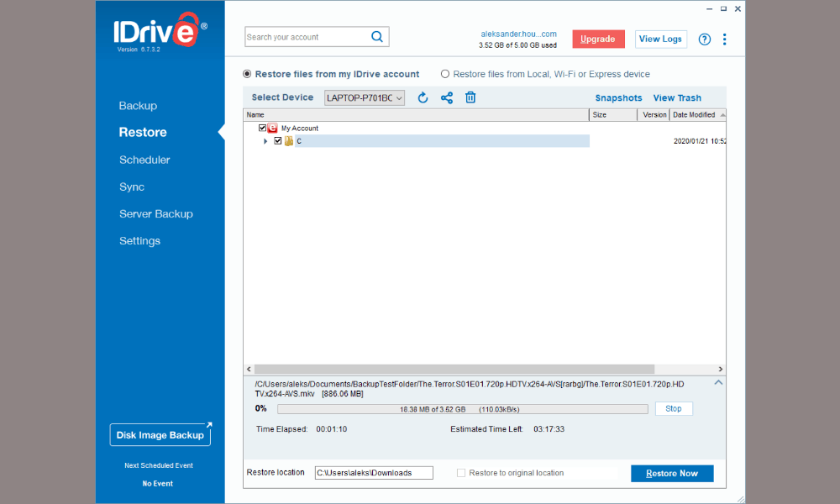Sort by the Name column header

tap(417, 114)
